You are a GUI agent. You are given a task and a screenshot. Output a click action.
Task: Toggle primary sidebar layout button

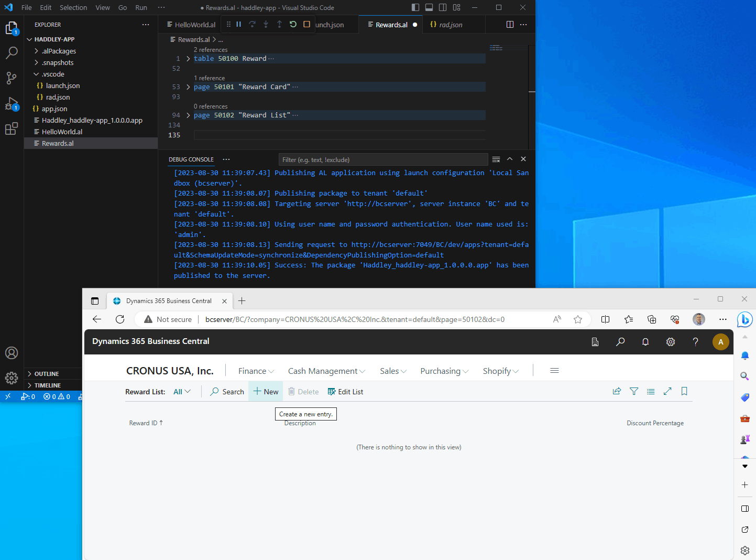coord(415,7)
